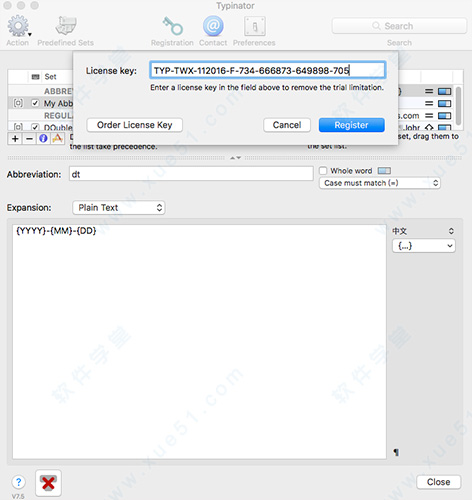This screenshot has height=500, width=472.
Task: Select the Order License Key button
Action: (x=135, y=125)
